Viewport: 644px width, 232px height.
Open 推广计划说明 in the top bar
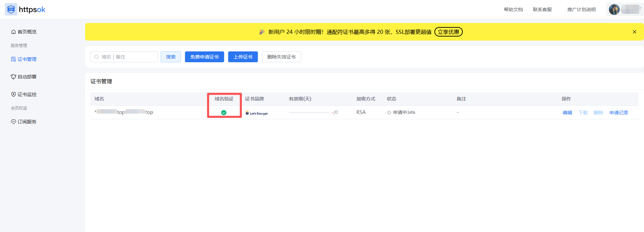tap(581, 9)
